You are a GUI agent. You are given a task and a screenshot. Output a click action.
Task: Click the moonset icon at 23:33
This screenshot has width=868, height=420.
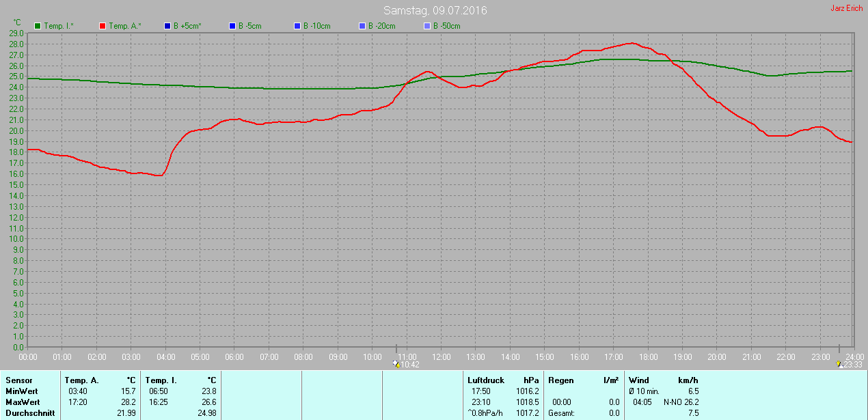839,365
